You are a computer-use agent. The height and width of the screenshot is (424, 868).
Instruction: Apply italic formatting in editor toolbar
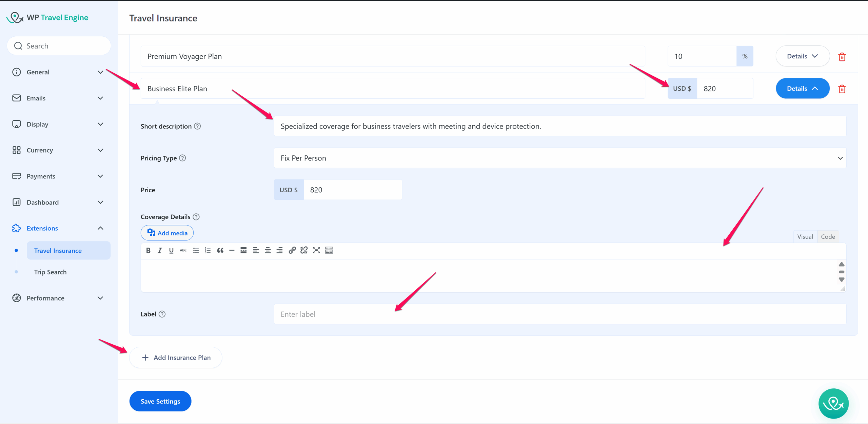point(160,250)
